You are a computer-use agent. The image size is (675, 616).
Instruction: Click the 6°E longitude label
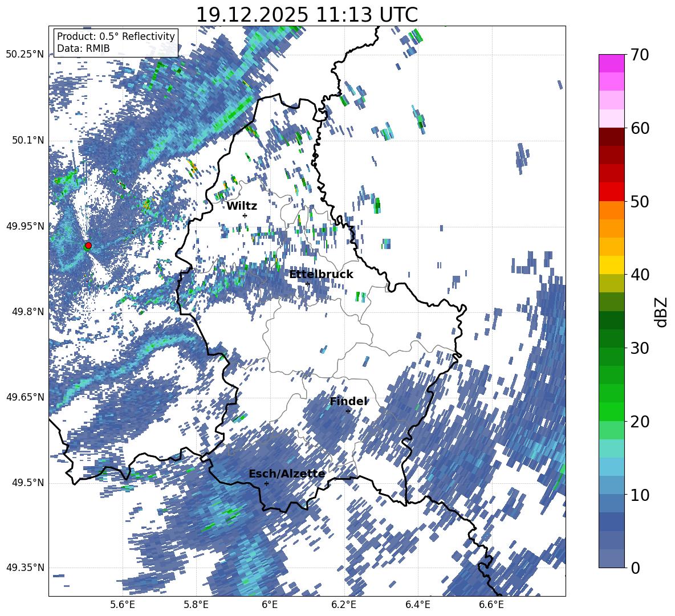[x=270, y=605]
